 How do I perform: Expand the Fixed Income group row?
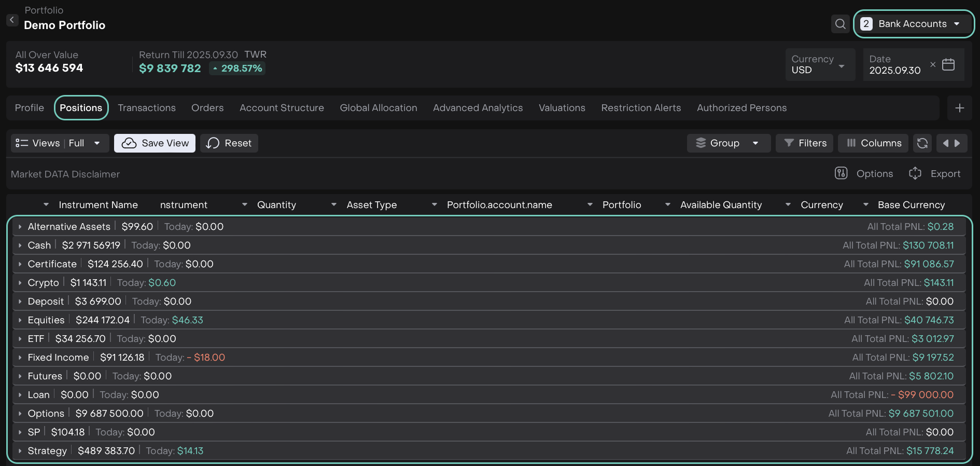[x=20, y=358]
